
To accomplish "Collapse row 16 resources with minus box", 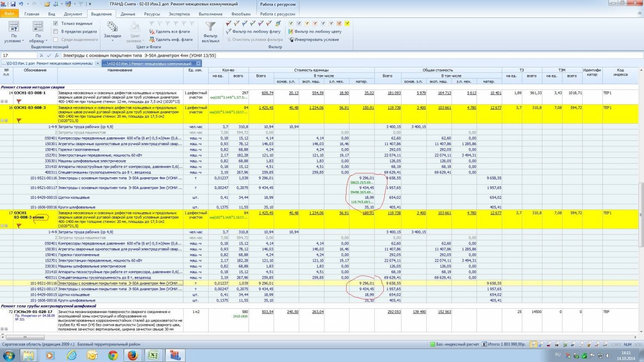I will [x=2, y=121].
